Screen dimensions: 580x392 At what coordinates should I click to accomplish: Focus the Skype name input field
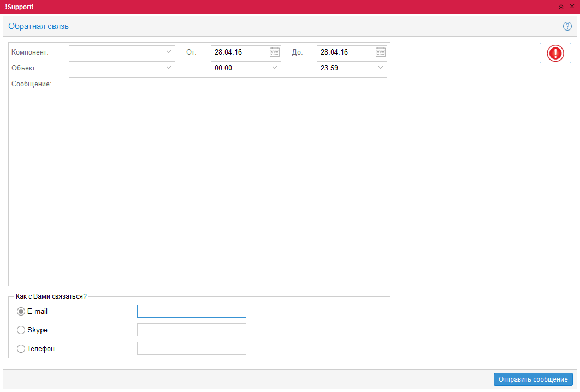(x=191, y=330)
